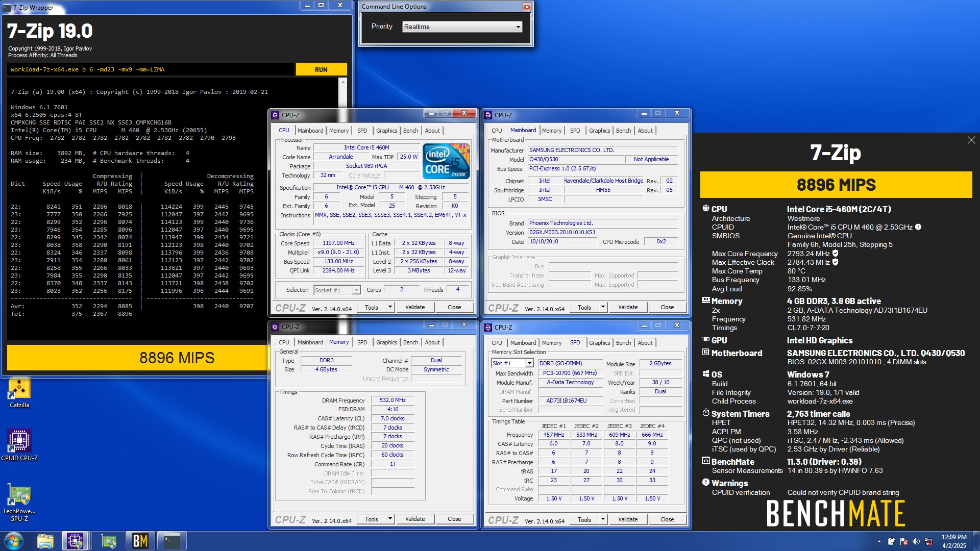Open the Slot #1 memory slot dropdown
This screenshot has height=551, width=980.
click(529, 363)
